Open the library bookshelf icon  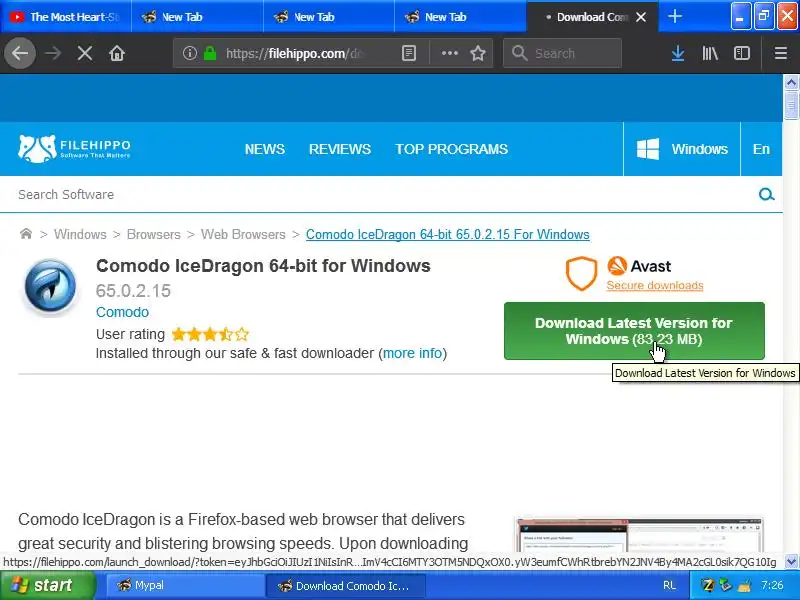[710, 53]
